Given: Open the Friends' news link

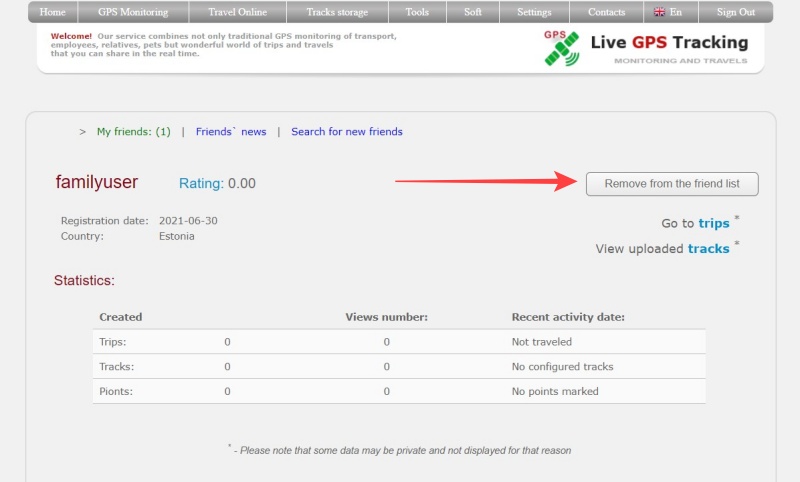Looking at the screenshot, I should 231,131.
